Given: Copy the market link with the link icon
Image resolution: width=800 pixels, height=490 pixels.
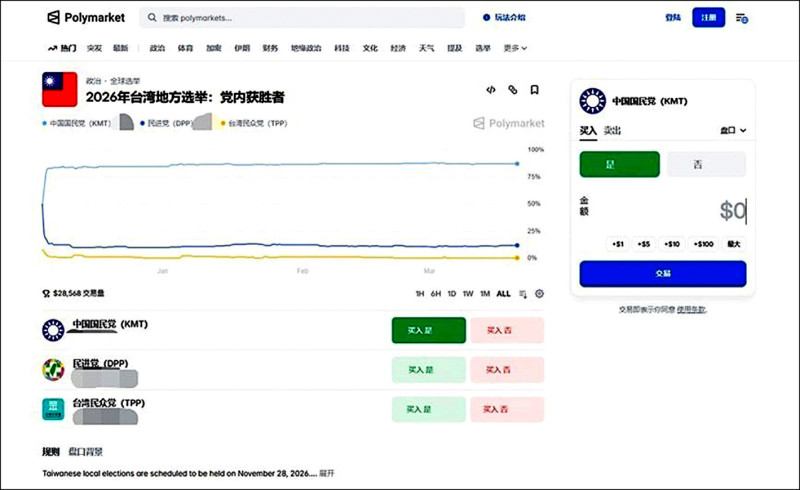Looking at the screenshot, I should click(512, 89).
